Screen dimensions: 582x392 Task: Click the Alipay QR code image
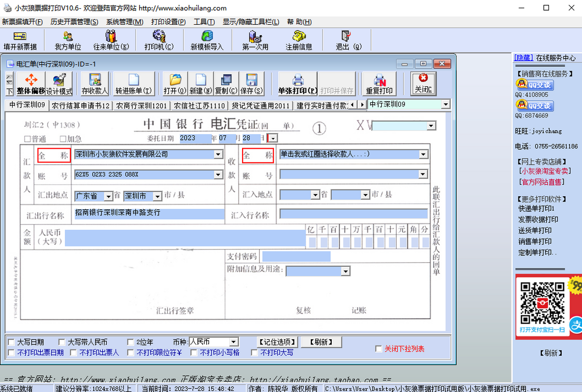coord(542,302)
